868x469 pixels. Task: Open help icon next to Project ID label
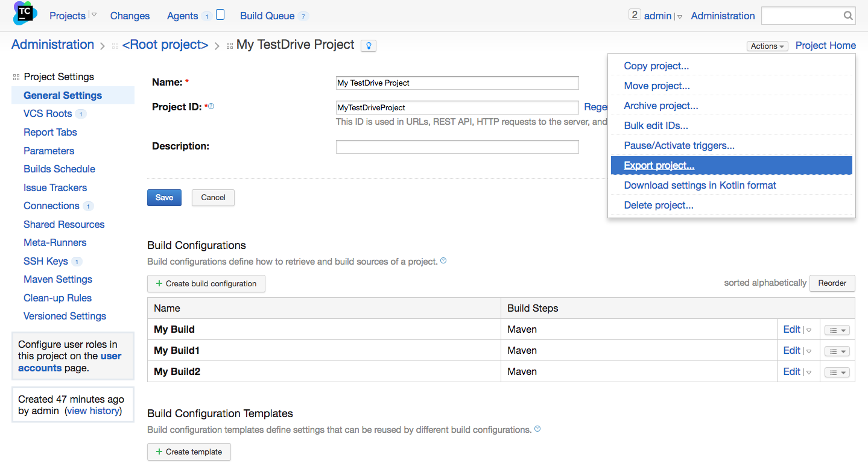[x=211, y=107]
